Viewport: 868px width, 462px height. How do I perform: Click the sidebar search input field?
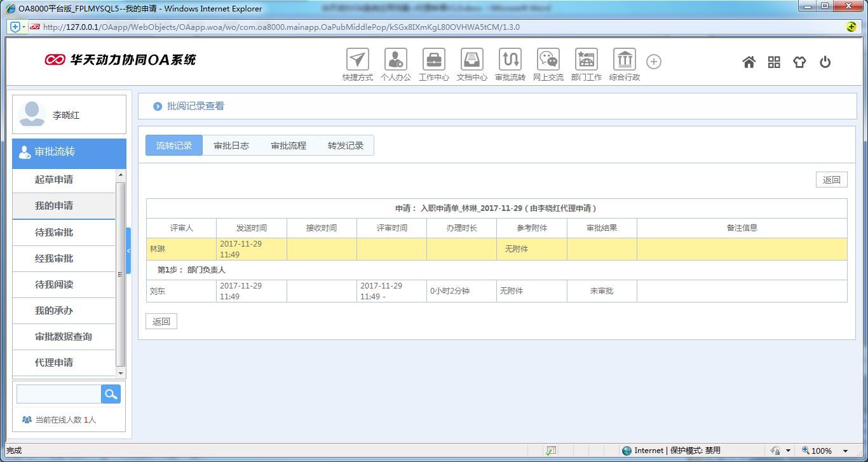point(58,394)
